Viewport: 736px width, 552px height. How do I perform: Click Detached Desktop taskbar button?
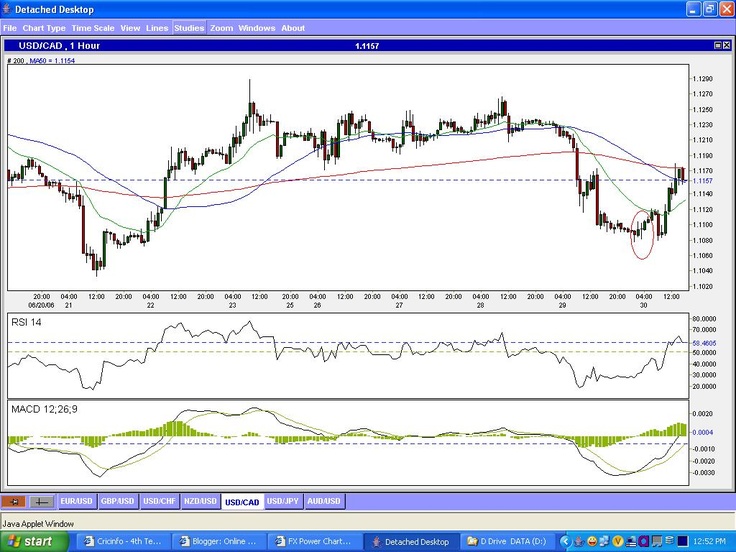(x=410, y=542)
